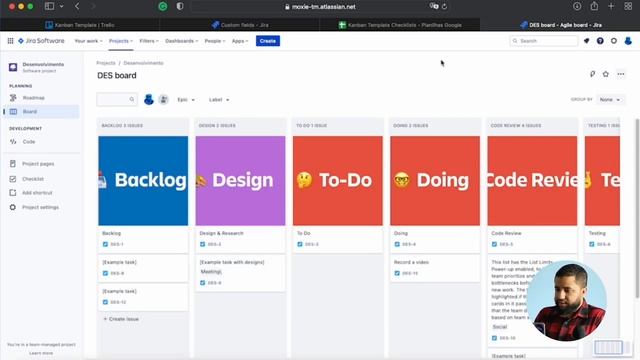This screenshot has width=640, height=360.
Task: Open the help question-mark icon
Action: coord(600,41)
